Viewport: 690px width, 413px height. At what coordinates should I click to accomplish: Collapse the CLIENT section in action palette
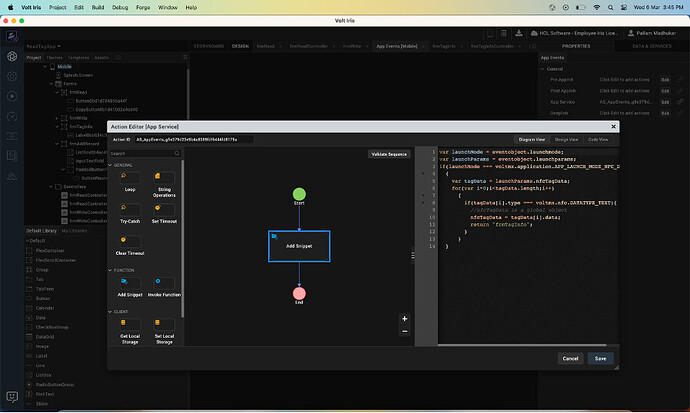(110, 311)
